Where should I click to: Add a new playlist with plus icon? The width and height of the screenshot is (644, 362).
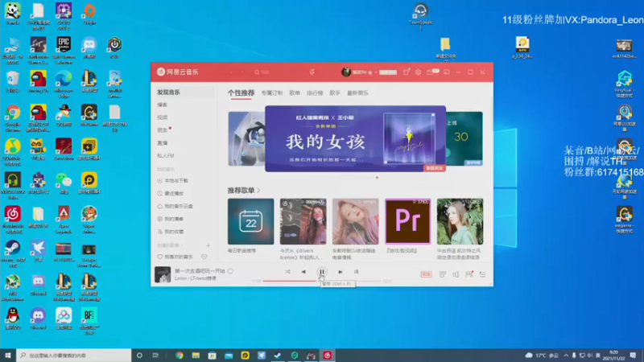coord(208,245)
